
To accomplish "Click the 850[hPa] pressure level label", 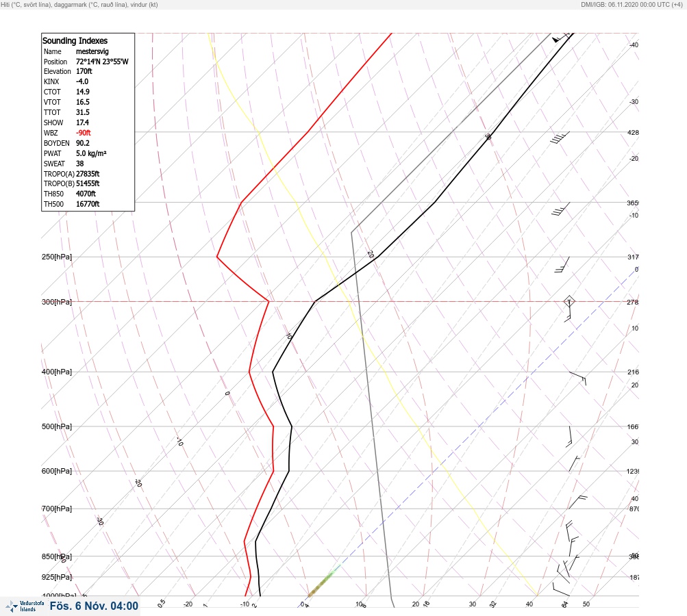I will [x=57, y=556].
